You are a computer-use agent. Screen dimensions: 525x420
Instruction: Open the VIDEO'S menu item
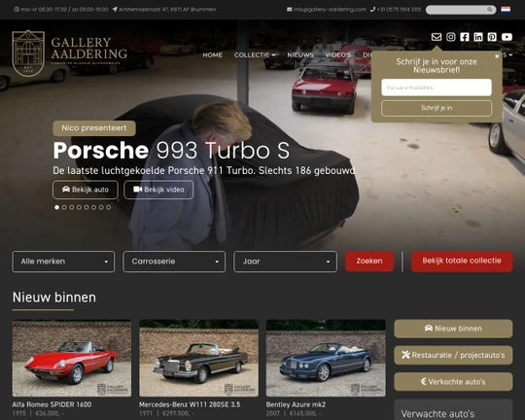338,54
